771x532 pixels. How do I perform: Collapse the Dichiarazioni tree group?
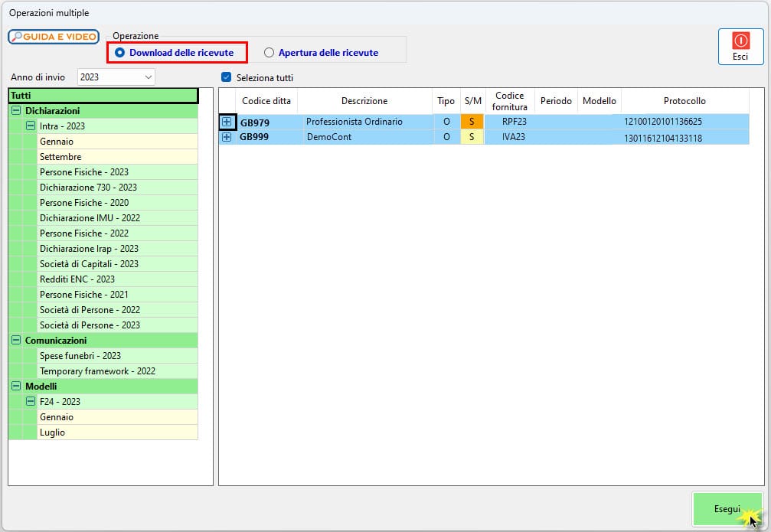coord(16,111)
